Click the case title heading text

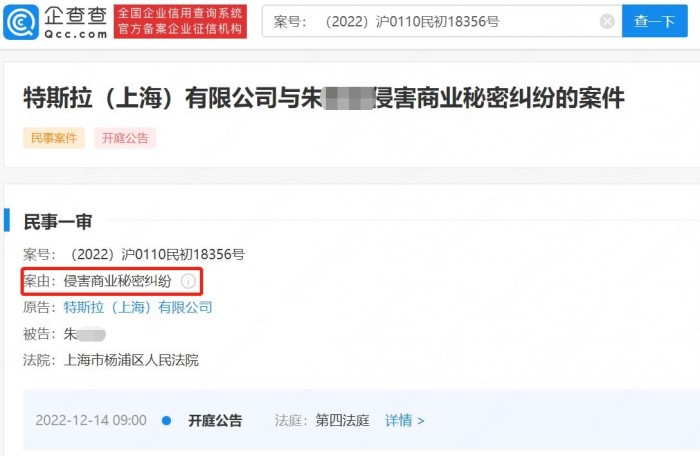324,98
